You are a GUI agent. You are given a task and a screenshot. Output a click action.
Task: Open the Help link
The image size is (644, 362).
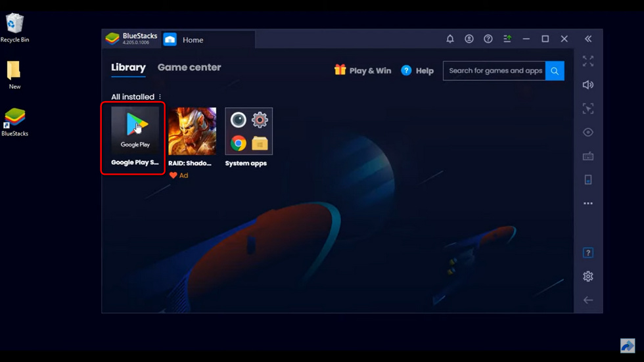click(417, 70)
